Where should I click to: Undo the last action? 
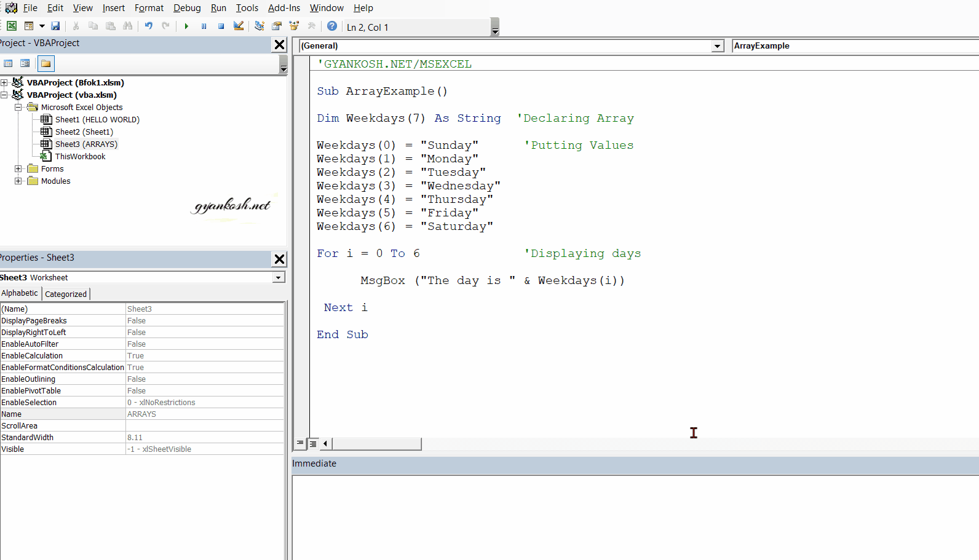pyautogui.click(x=149, y=26)
